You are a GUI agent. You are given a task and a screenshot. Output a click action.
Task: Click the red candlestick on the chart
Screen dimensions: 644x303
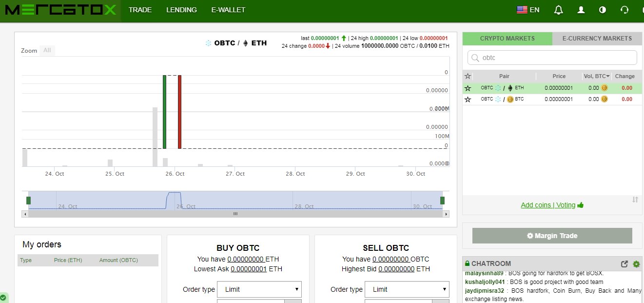tap(179, 112)
